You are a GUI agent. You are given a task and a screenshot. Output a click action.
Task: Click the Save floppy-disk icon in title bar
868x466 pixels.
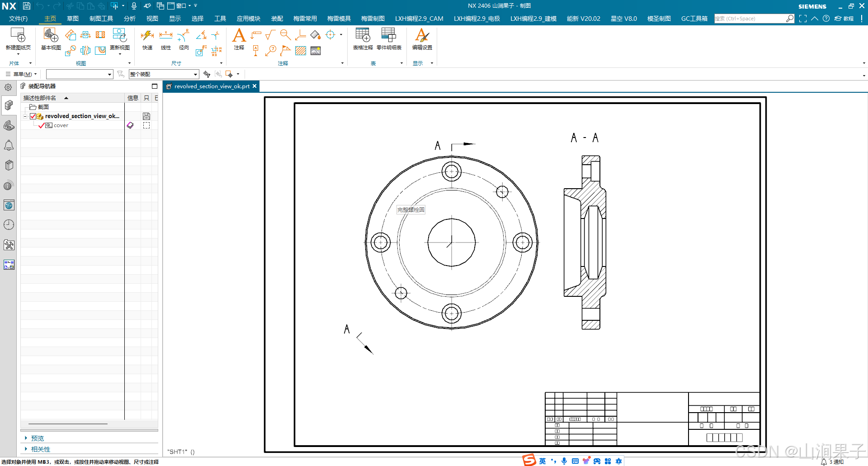(x=27, y=6)
